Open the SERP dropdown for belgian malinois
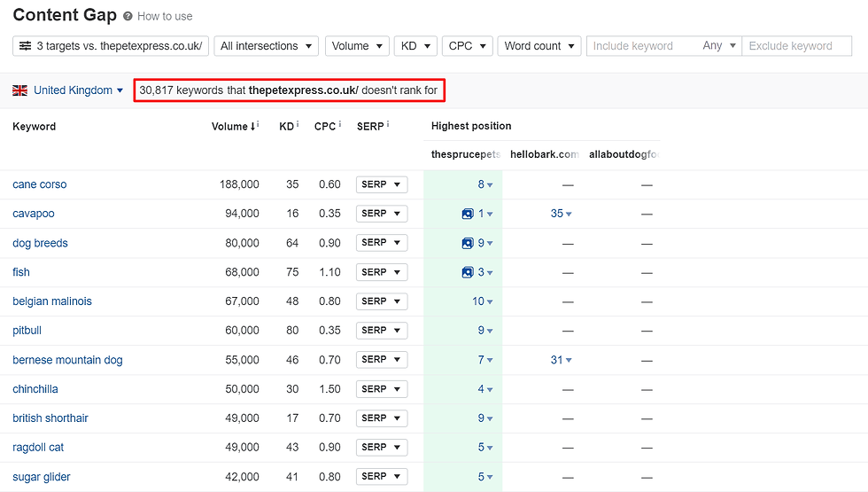The image size is (868, 492). [382, 301]
